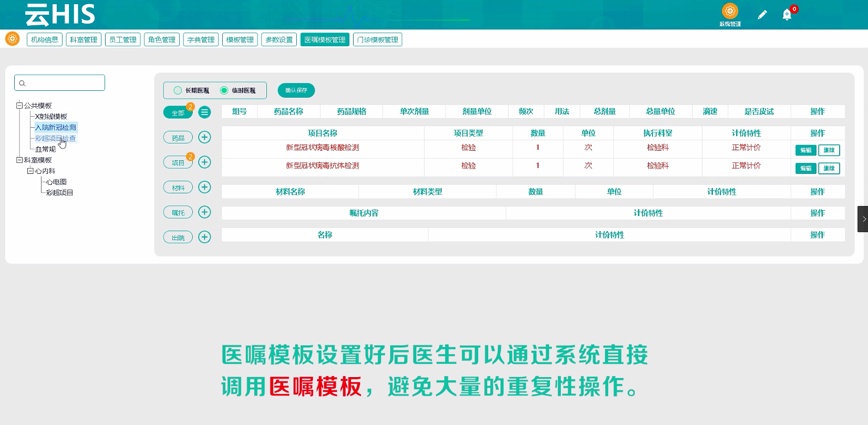Click the search magnifier icon in tree panel
Image resolution: width=868 pixels, height=425 pixels.
click(x=22, y=83)
